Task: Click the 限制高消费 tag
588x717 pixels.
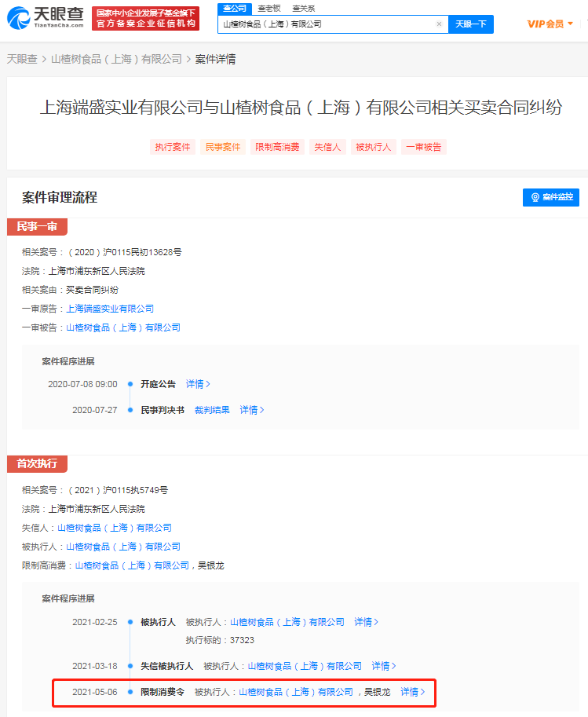Action: point(277,147)
